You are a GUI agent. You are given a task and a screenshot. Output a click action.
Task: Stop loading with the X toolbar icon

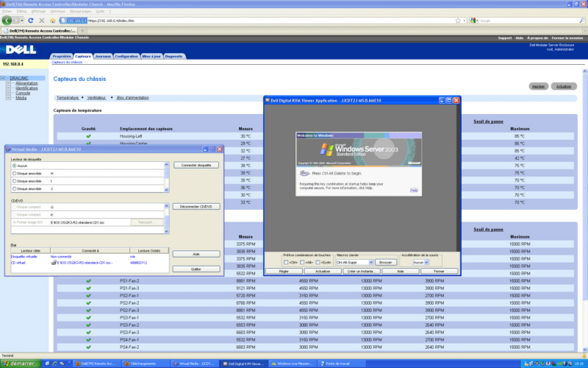tap(42, 21)
